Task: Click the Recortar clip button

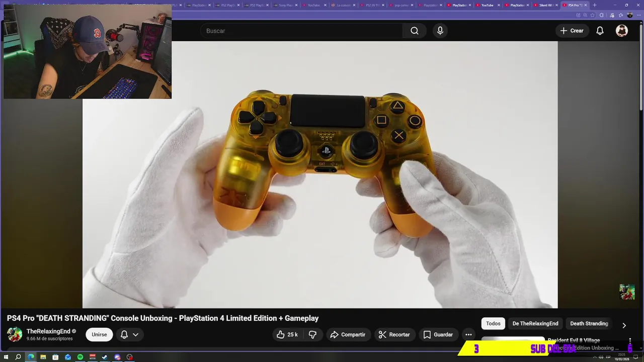Action: tap(394, 334)
